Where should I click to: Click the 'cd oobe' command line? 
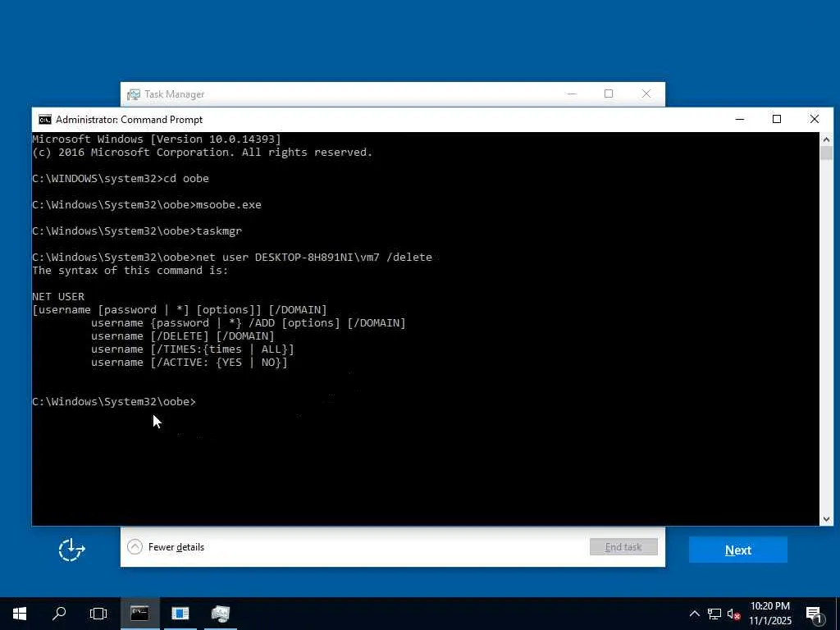coord(121,178)
